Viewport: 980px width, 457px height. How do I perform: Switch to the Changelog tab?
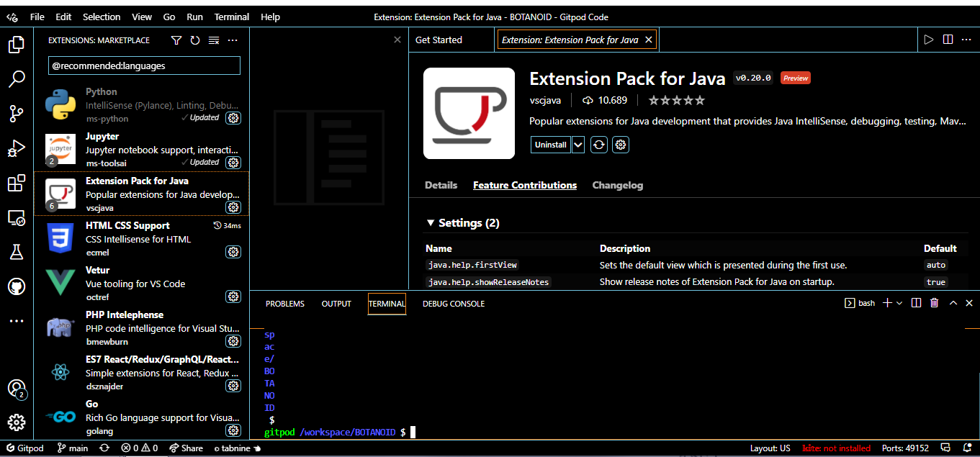tap(618, 185)
